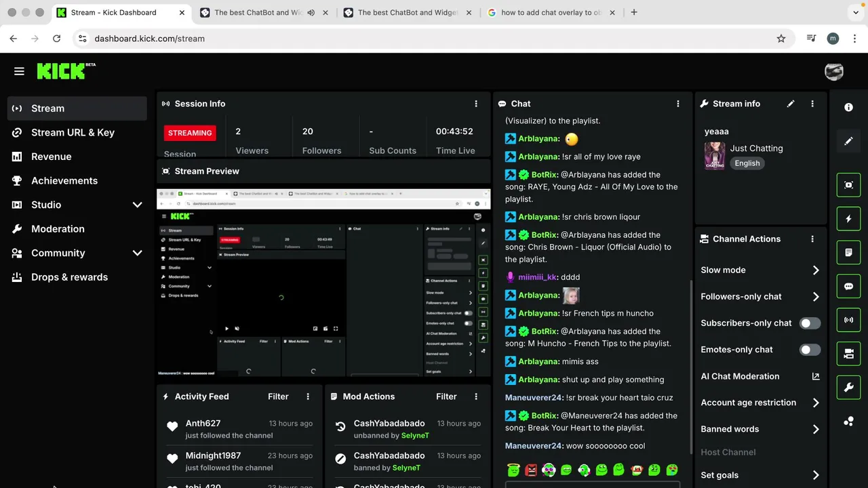This screenshot has width=868, height=488.
Task: Open the Channel Actions three-dot menu
Action: (x=812, y=239)
